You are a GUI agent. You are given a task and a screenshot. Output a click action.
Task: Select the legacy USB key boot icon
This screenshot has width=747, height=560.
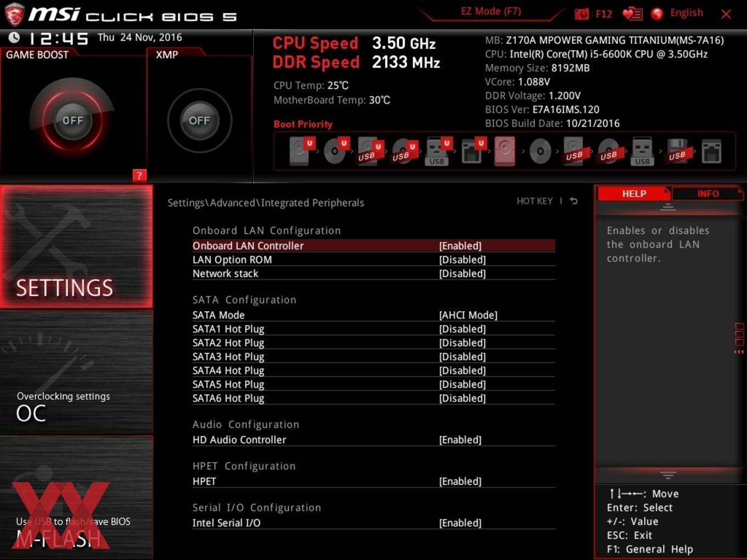click(642, 151)
